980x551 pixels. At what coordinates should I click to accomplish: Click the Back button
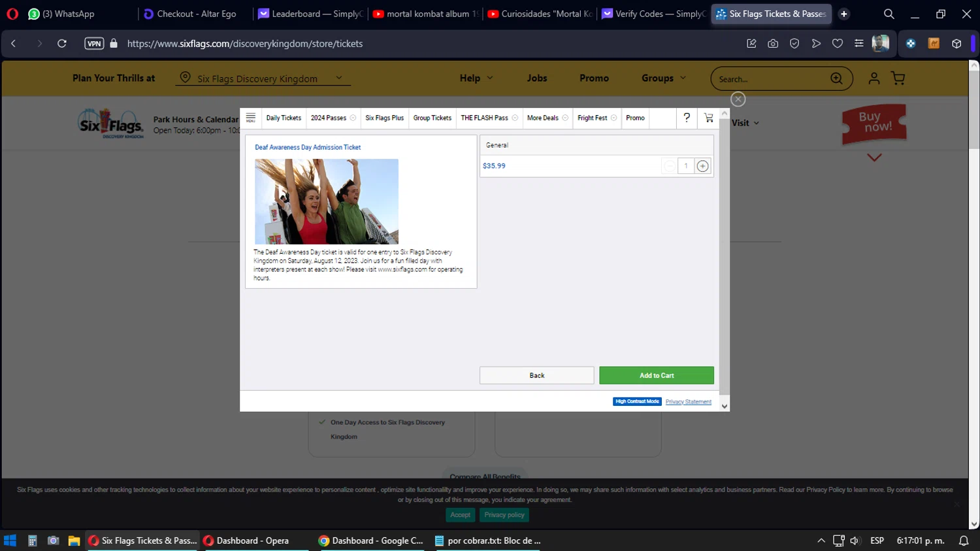coord(536,376)
